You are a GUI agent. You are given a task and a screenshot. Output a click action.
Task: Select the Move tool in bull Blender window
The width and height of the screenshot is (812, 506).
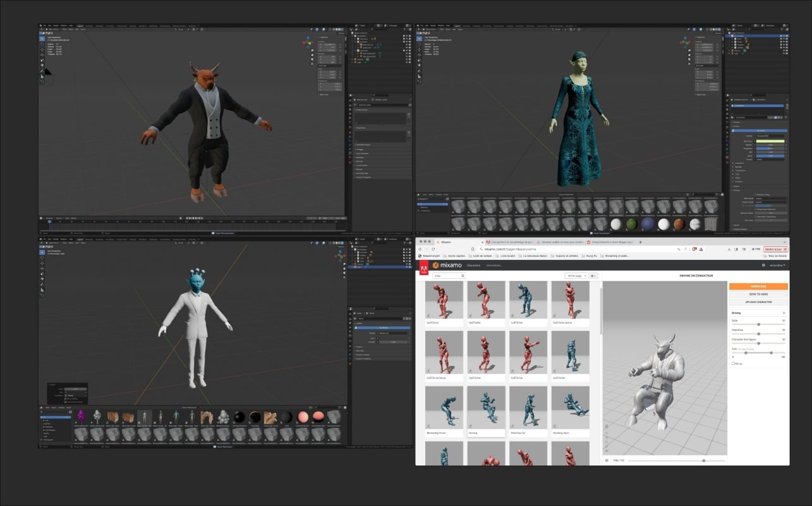click(42, 50)
